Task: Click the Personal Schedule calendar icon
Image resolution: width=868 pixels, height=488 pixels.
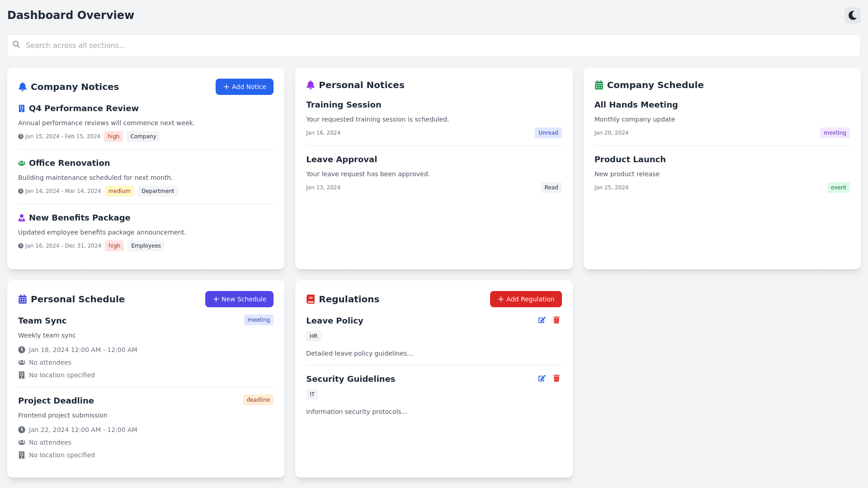Action: (x=23, y=299)
